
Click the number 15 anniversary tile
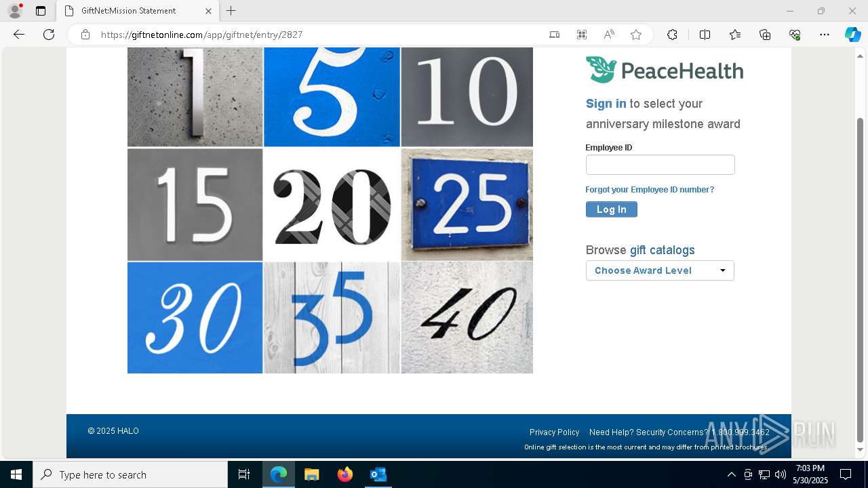tap(195, 205)
